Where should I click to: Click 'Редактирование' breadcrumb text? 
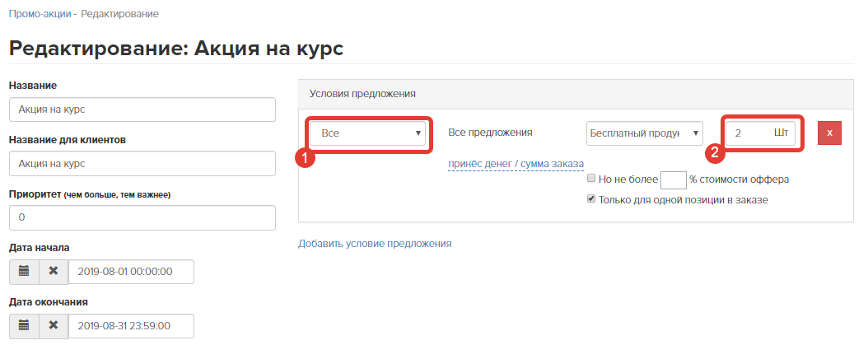coord(120,14)
